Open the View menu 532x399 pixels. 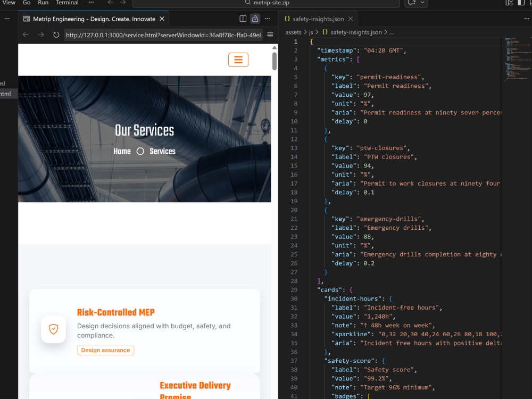[x=9, y=3]
